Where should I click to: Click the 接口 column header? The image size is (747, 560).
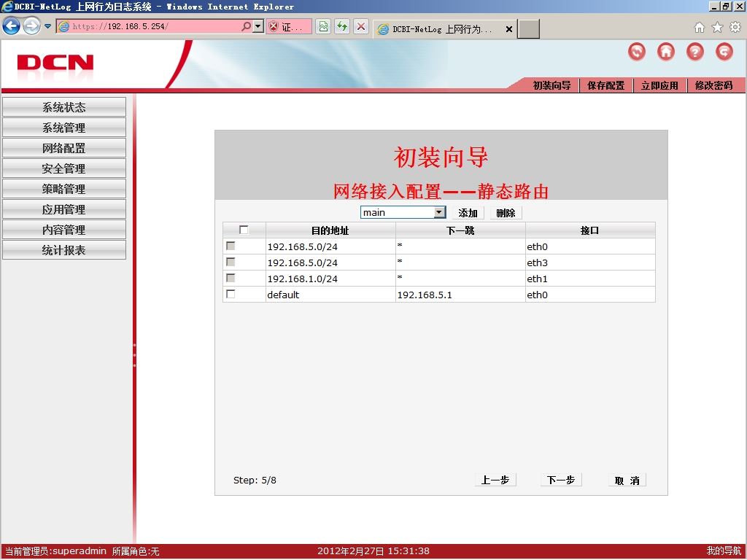coord(589,230)
